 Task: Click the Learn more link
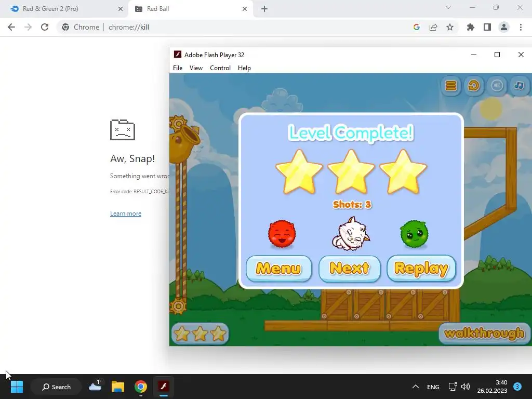pos(126,214)
